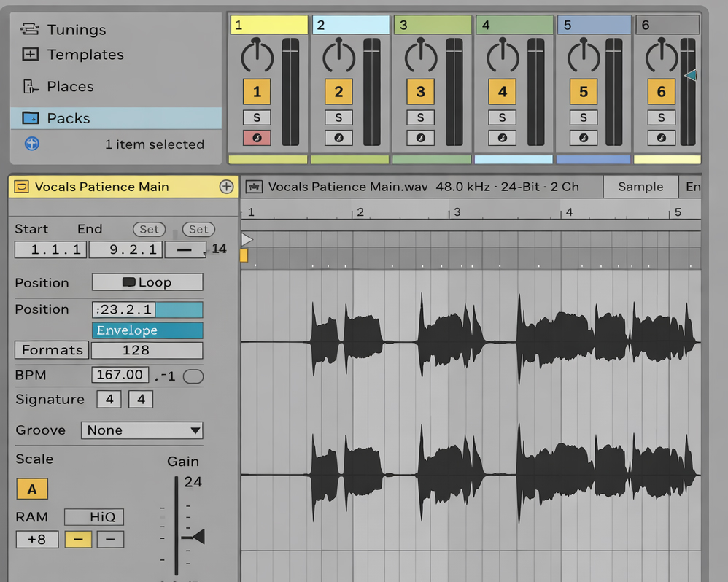
Task: Click the blue globe icon beside '1 item selected'
Action: [x=32, y=144]
